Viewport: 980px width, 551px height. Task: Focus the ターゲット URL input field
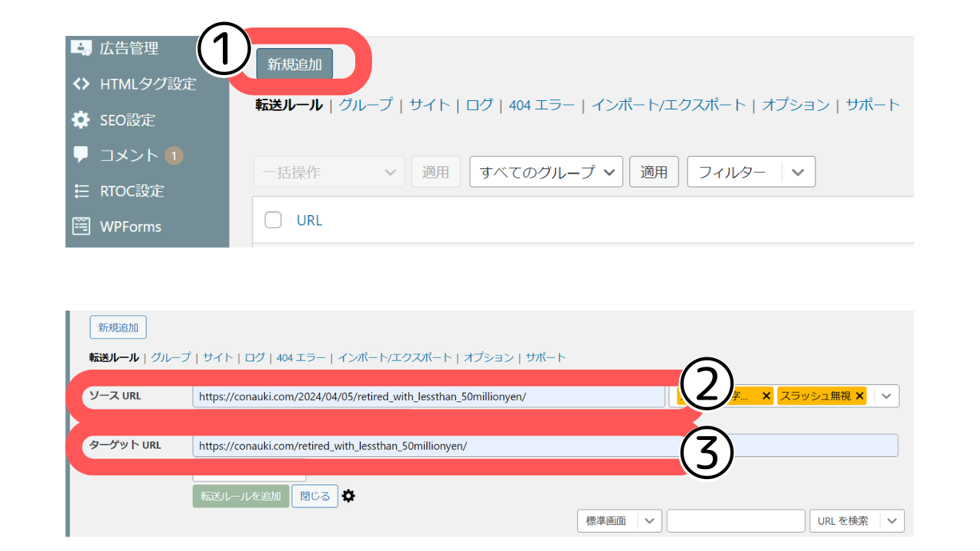pyautogui.click(x=545, y=445)
